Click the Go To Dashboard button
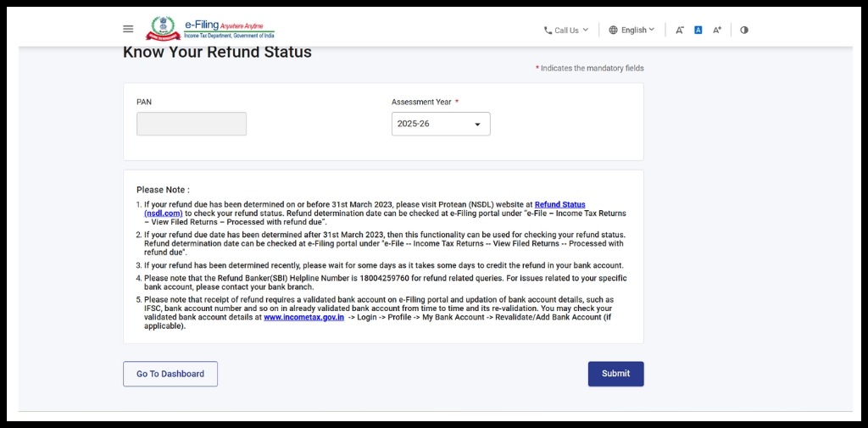Image resolution: width=868 pixels, height=428 pixels. pos(170,374)
